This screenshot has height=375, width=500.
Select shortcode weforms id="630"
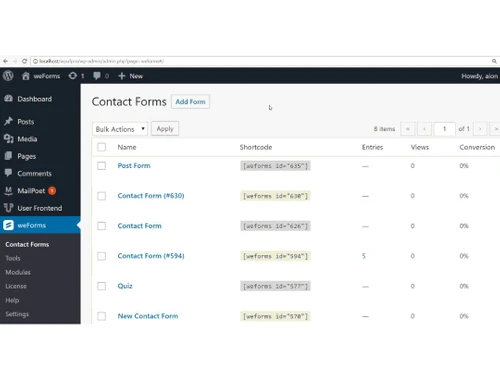275,196
